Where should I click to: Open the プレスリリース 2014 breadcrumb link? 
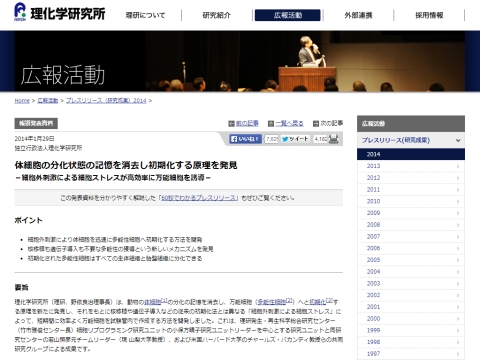click(106, 101)
